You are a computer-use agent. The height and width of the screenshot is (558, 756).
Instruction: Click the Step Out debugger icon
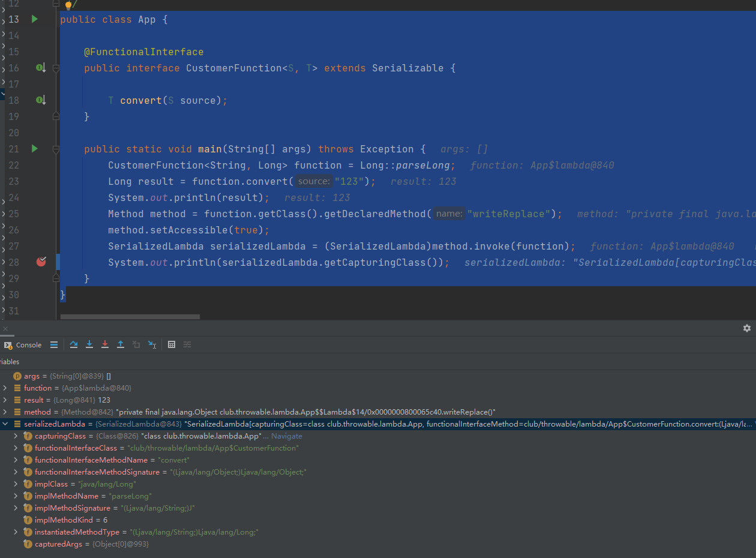coord(120,344)
